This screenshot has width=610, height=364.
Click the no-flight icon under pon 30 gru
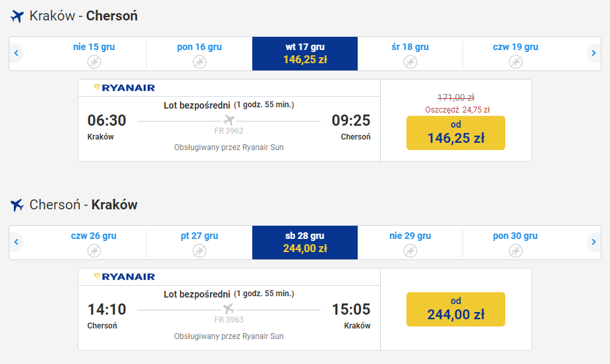click(515, 251)
